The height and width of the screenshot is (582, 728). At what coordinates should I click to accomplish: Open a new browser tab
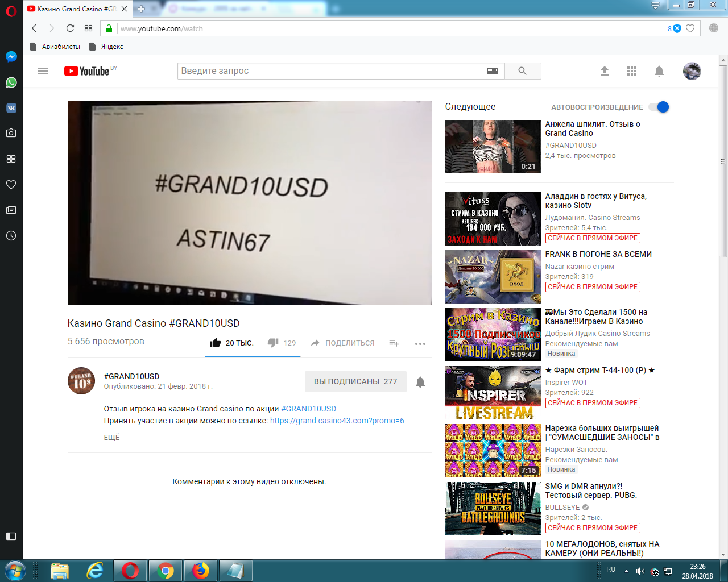tap(142, 9)
